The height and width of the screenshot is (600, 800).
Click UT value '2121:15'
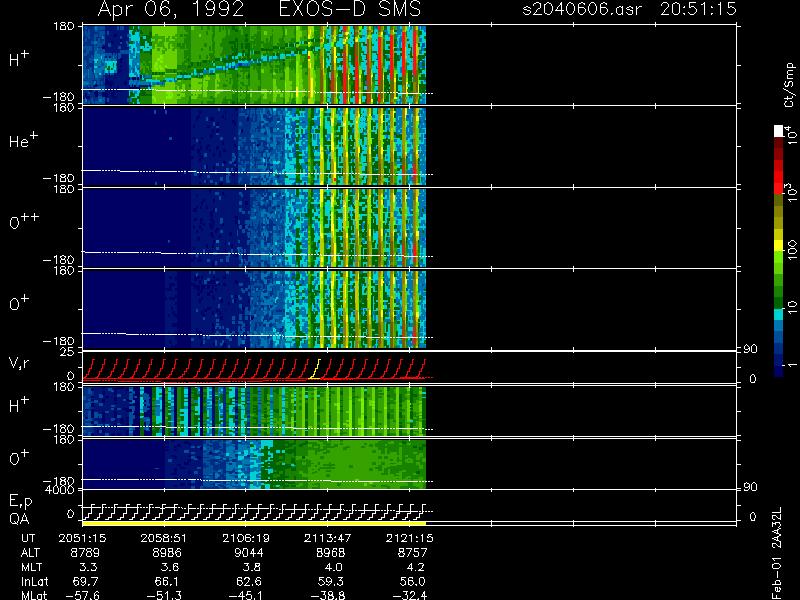pyautogui.click(x=409, y=538)
